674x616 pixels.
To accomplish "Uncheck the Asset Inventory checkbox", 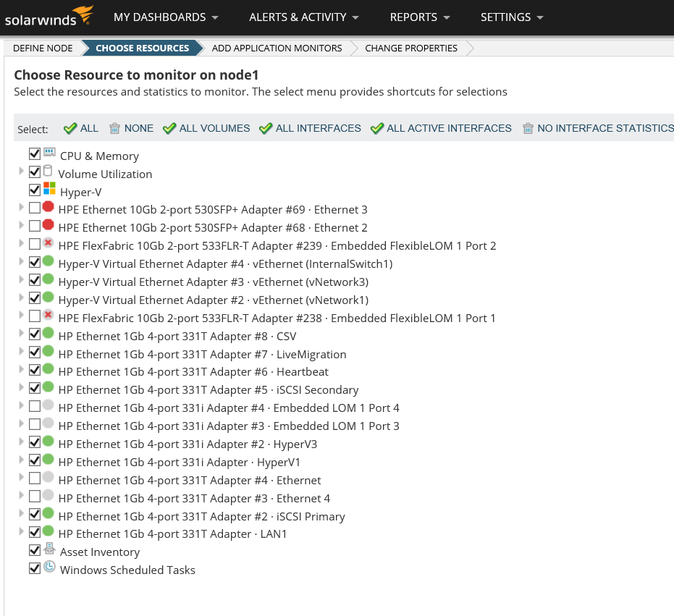I will click(x=35, y=550).
